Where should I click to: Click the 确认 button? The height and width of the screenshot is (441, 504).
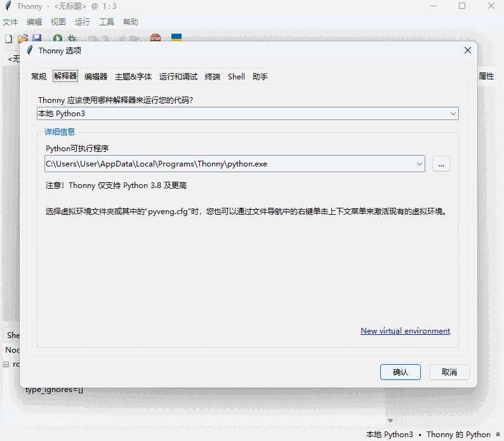pos(400,372)
